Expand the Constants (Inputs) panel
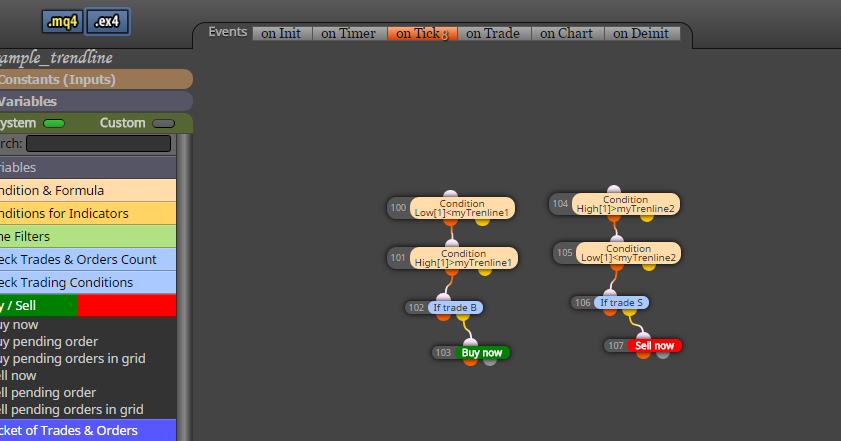Image resolution: width=841 pixels, height=441 pixels. point(96,79)
